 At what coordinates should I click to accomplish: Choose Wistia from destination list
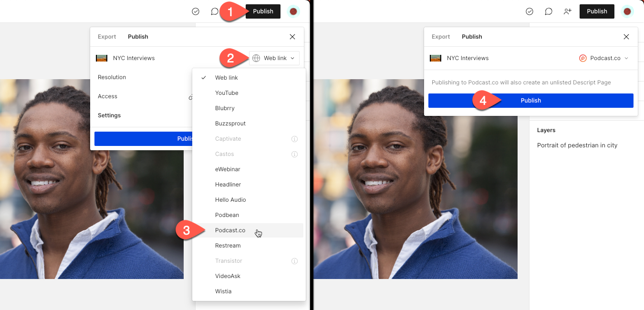(249, 291)
